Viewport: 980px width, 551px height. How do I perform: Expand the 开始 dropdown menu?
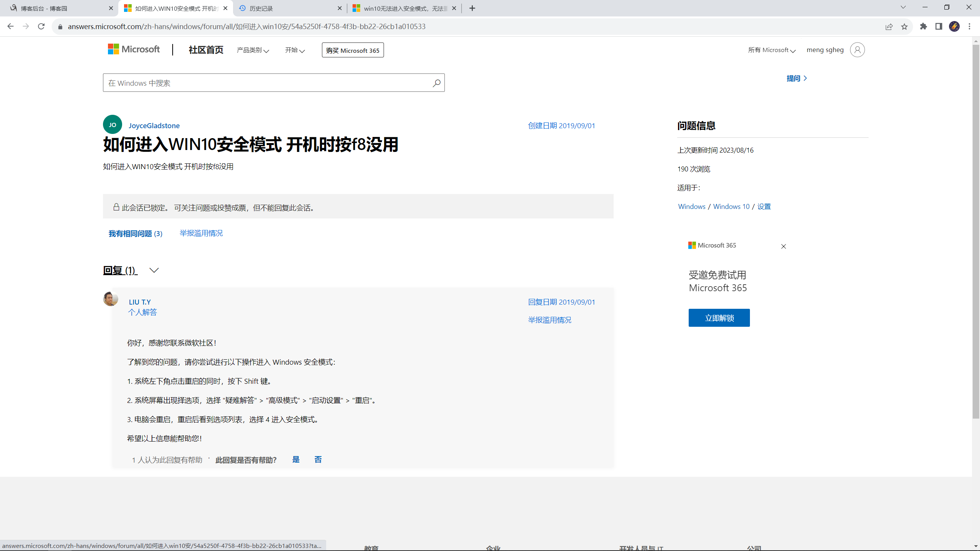(295, 50)
